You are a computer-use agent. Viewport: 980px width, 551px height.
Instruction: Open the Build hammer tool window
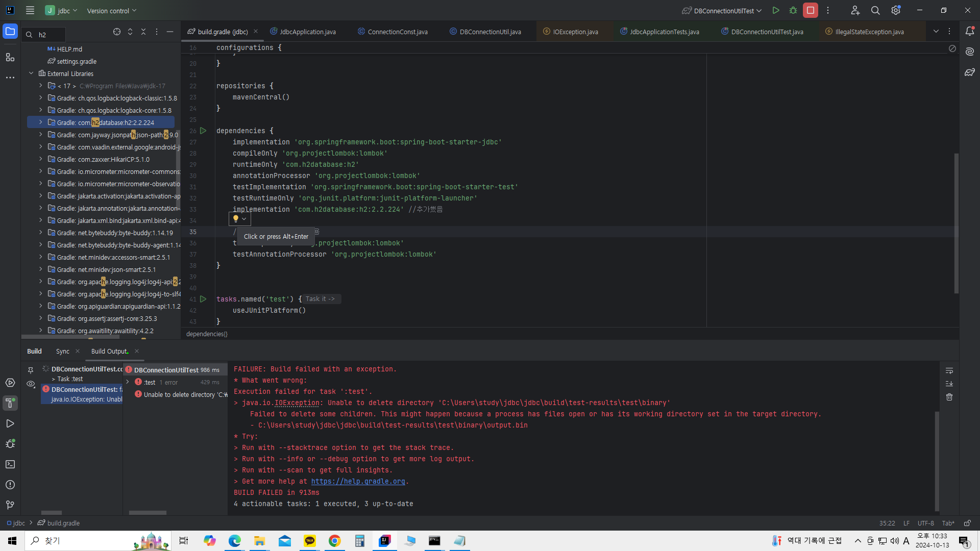(10, 403)
